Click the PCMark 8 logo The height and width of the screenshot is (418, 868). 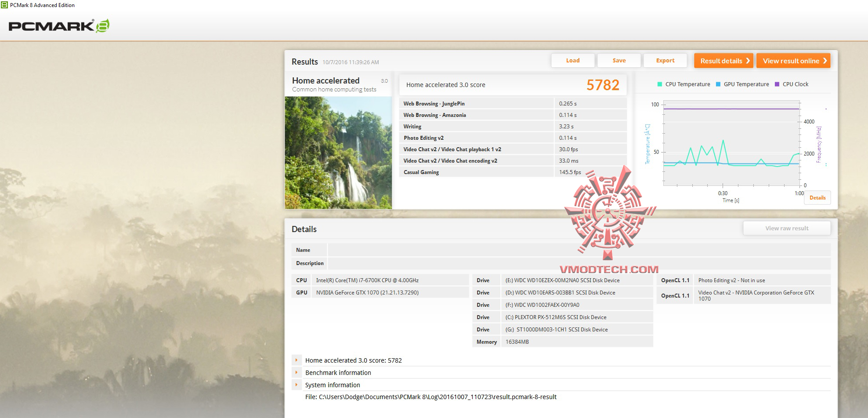59,26
